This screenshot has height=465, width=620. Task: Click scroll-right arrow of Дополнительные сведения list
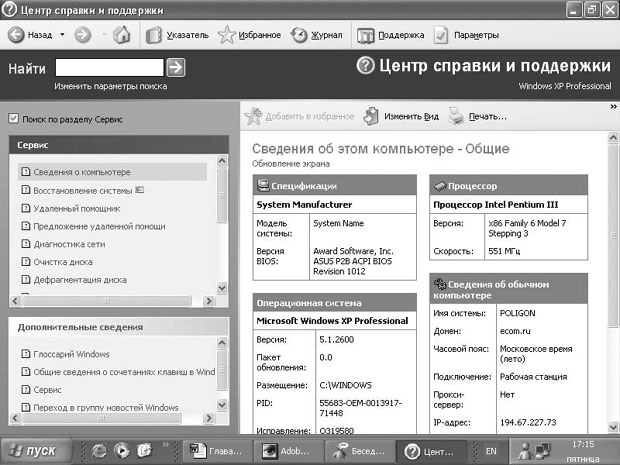[x=208, y=418]
